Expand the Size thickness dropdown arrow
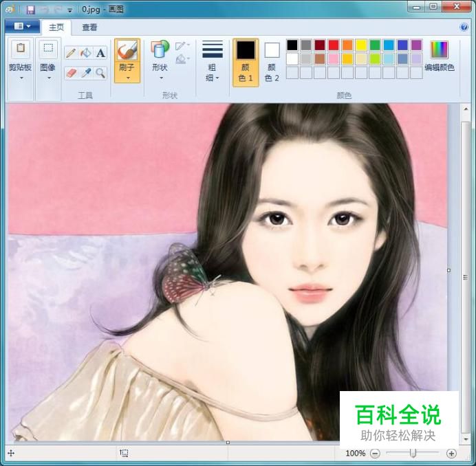This screenshot has height=466, width=476. tap(217, 78)
